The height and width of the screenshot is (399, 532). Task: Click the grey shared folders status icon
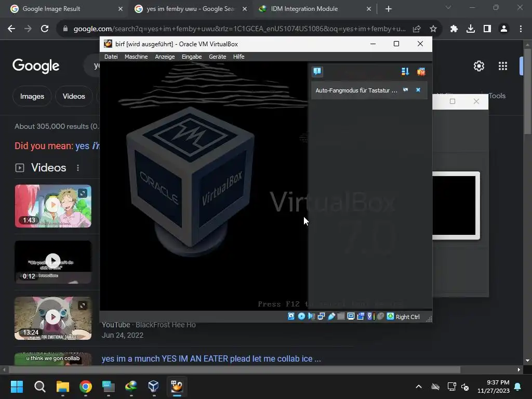(341, 316)
